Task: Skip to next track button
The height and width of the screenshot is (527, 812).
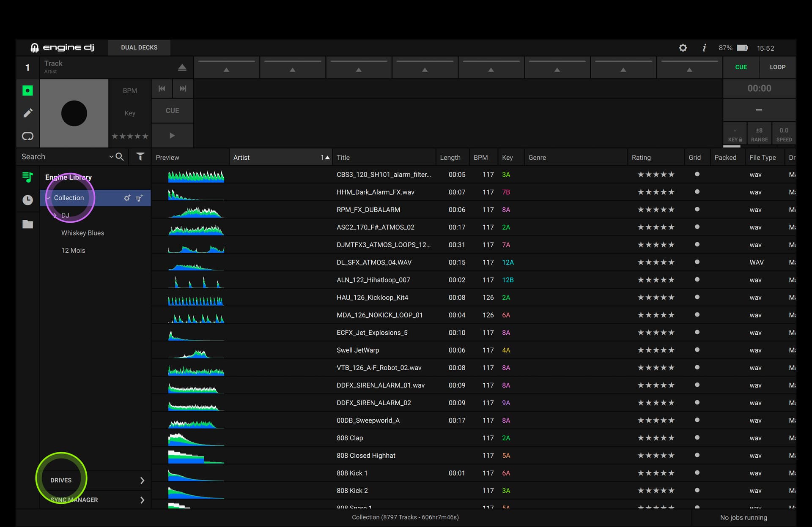Action: point(183,88)
